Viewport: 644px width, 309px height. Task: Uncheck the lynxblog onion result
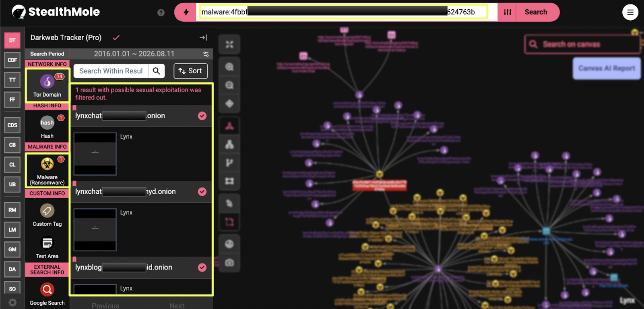click(202, 268)
